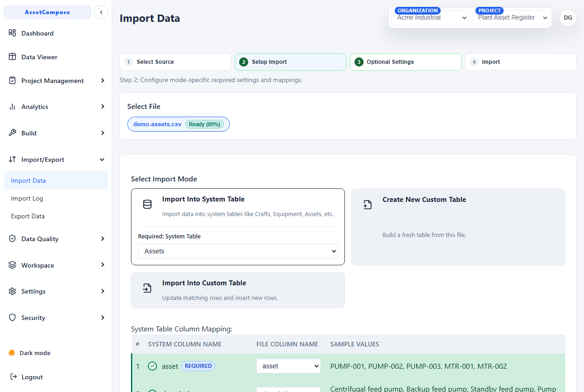Choose Create New Custom Table mode
Viewport: 584px width, 392px height.
pos(458,227)
